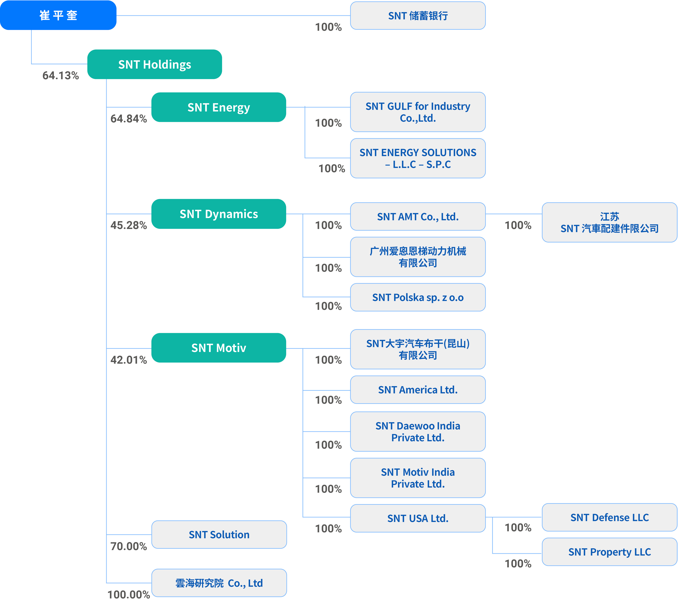678x616 pixels.
Task: Click the 64.13% ownership label
Action: click(x=61, y=76)
